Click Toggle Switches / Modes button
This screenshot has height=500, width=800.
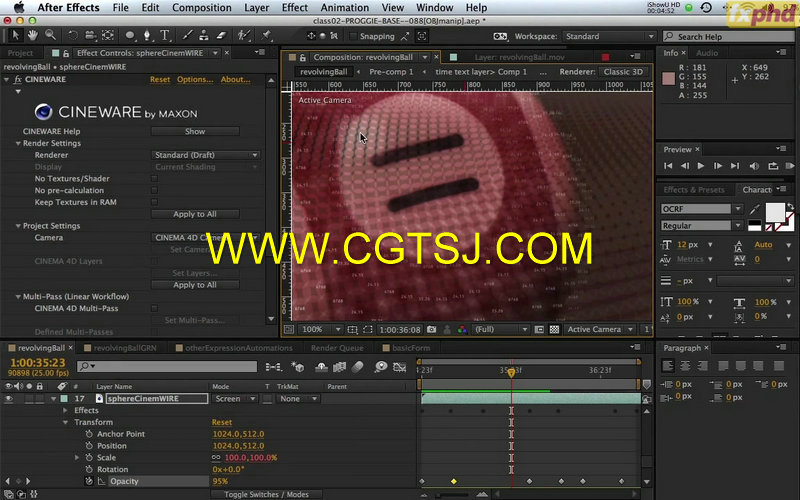tap(266, 494)
